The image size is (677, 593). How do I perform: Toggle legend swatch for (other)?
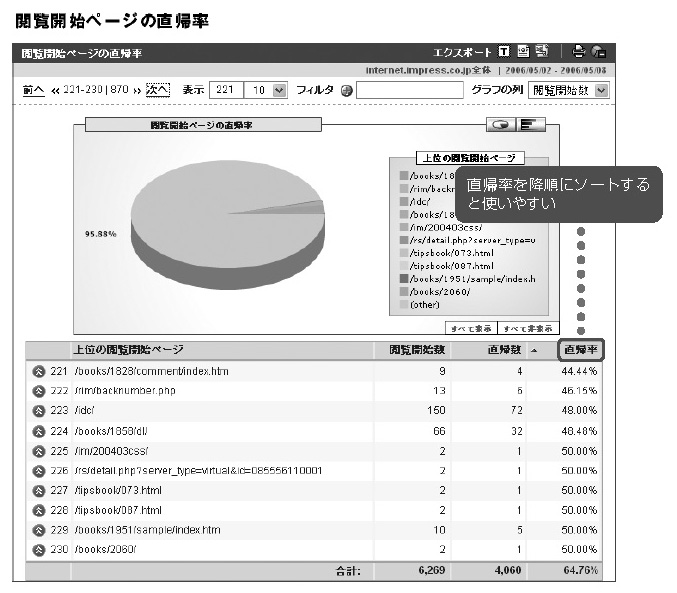[x=404, y=304]
